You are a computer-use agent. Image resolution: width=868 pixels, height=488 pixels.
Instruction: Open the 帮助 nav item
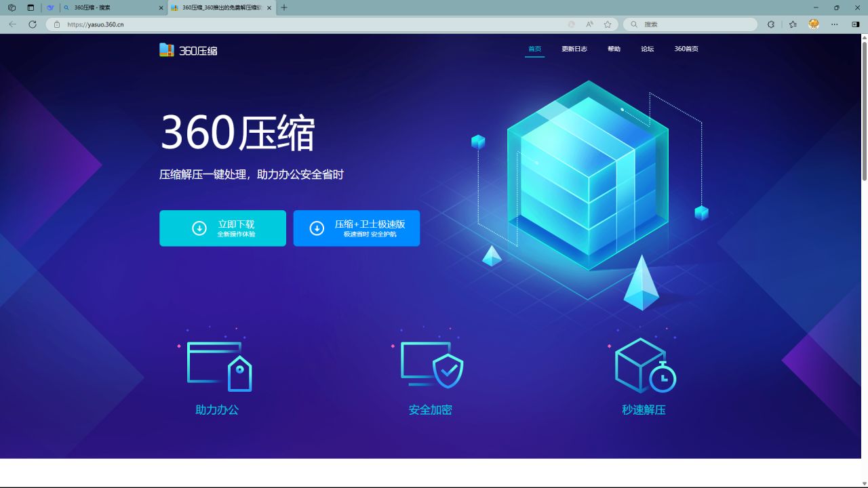click(x=614, y=49)
